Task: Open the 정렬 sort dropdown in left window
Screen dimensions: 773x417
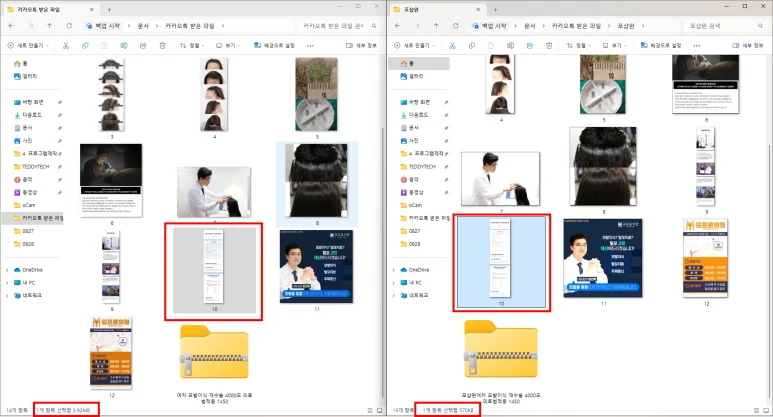Action: click(x=192, y=45)
